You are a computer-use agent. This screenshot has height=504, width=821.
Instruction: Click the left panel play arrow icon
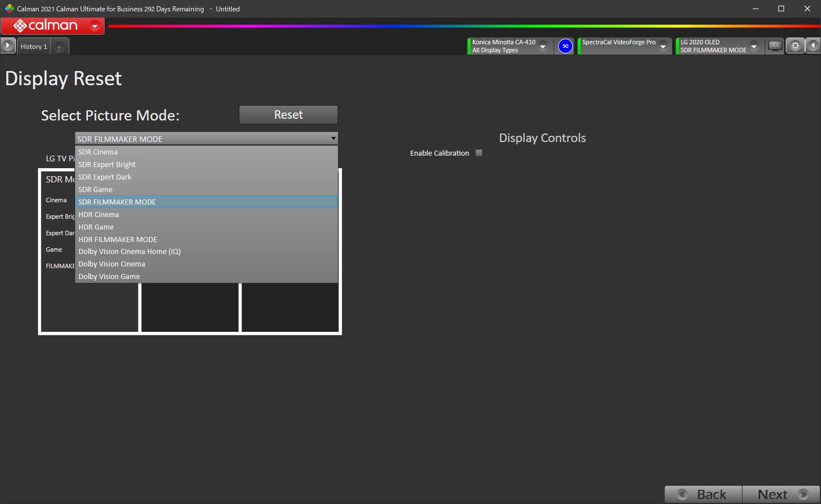tap(8, 46)
